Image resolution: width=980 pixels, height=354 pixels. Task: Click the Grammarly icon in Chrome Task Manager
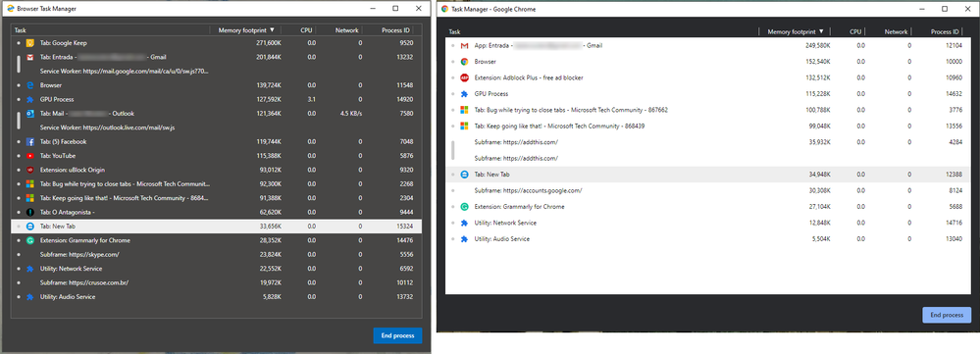click(x=464, y=207)
